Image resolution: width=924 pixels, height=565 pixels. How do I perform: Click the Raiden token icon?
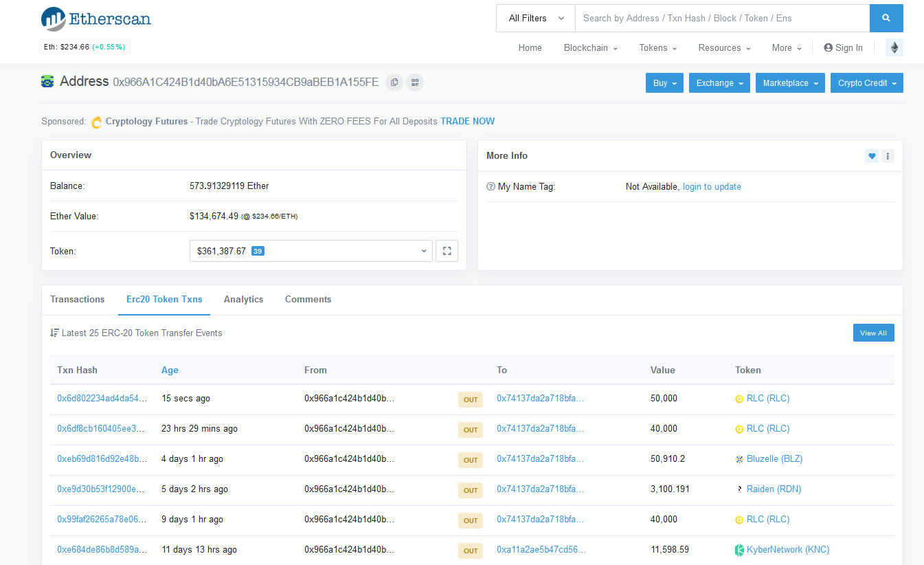(x=740, y=489)
